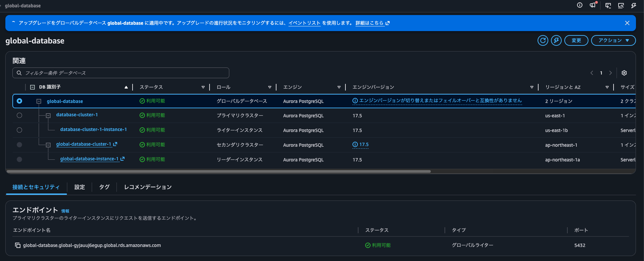This screenshot has height=261, width=644.
Task: Switch to the タグ tab
Action: [x=104, y=187]
